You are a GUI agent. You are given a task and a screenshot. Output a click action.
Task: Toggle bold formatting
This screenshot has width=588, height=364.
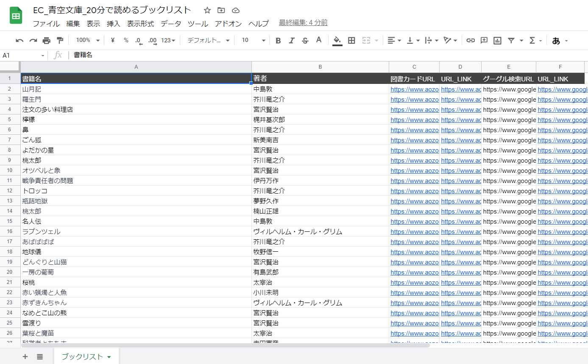[278, 40]
